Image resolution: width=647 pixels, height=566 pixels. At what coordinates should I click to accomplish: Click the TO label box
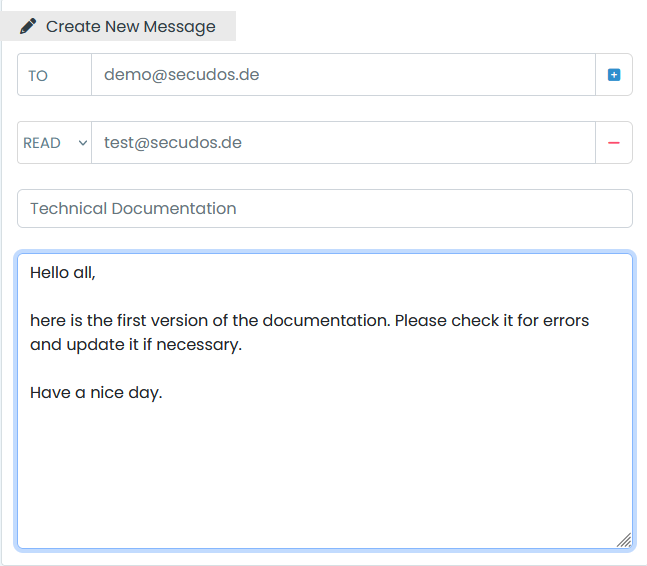54,75
